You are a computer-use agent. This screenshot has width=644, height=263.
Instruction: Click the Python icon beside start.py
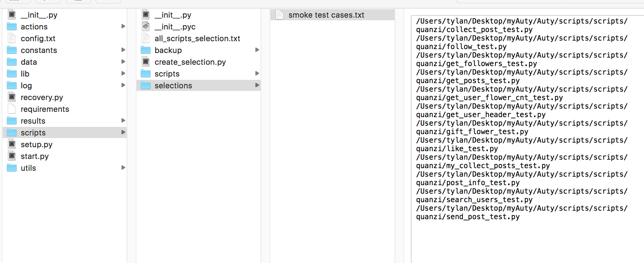[x=12, y=156]
